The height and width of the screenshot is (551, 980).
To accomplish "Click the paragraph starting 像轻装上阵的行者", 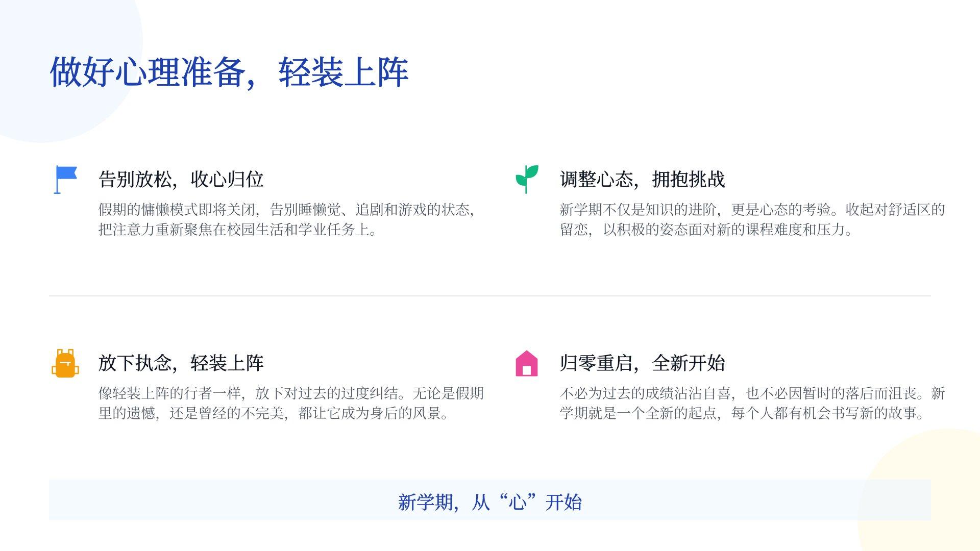I will point(291,403).
